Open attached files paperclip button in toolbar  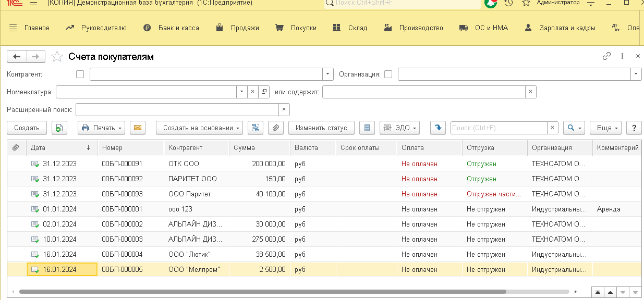(276, 128)
